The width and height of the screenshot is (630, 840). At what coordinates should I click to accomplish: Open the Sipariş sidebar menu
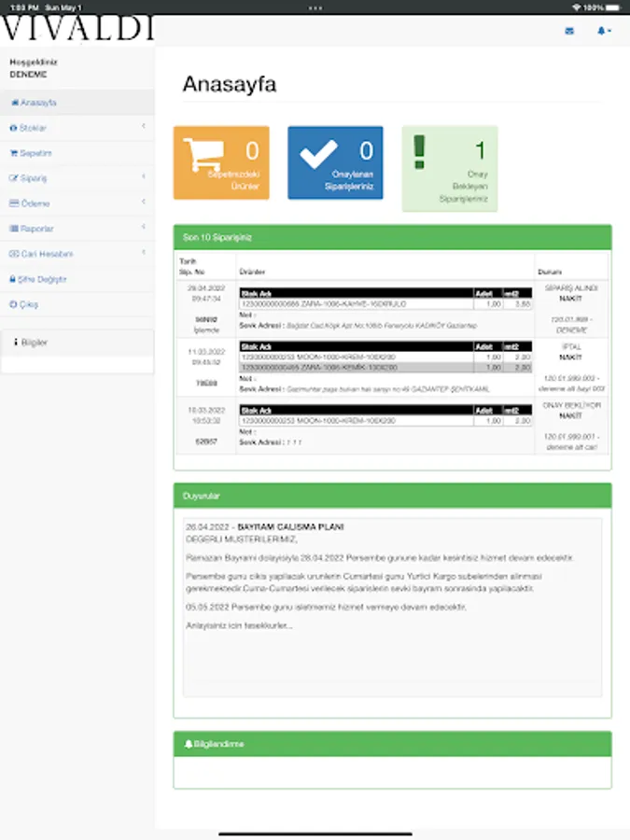tap(77, 178)
